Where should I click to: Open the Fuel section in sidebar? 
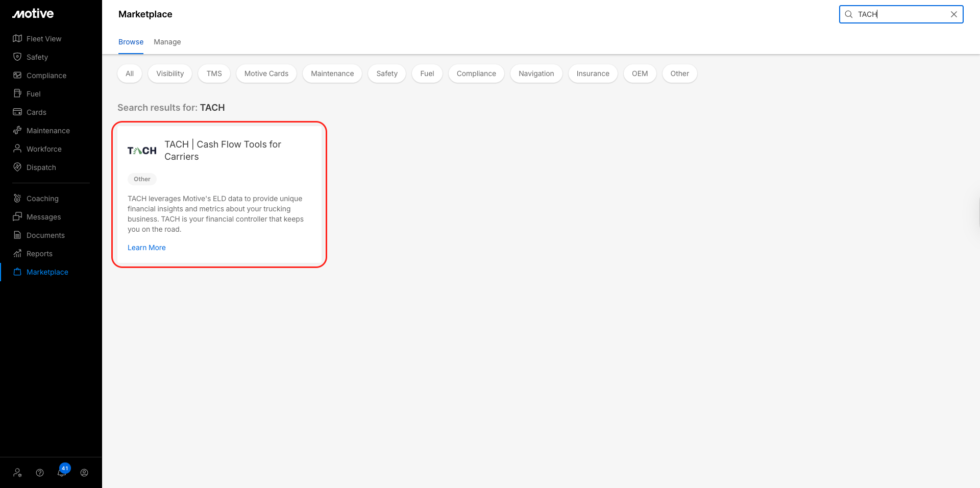[33, 94]
